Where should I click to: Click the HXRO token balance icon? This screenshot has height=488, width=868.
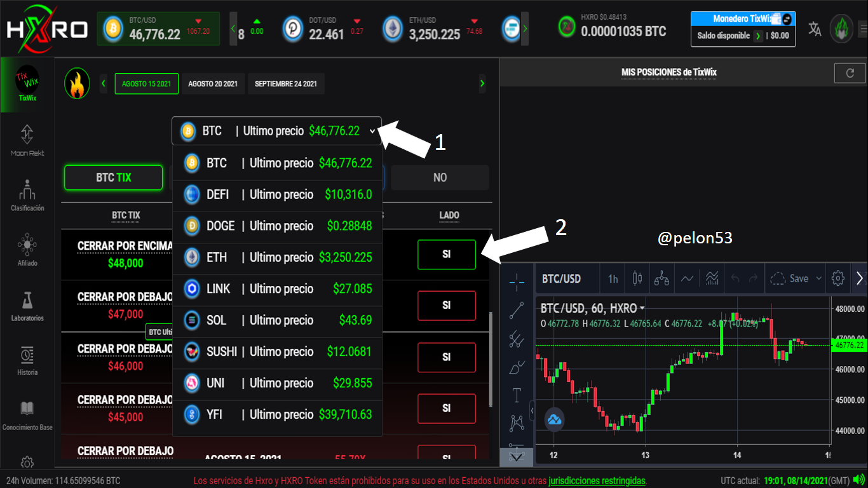[x=566, y=27]
